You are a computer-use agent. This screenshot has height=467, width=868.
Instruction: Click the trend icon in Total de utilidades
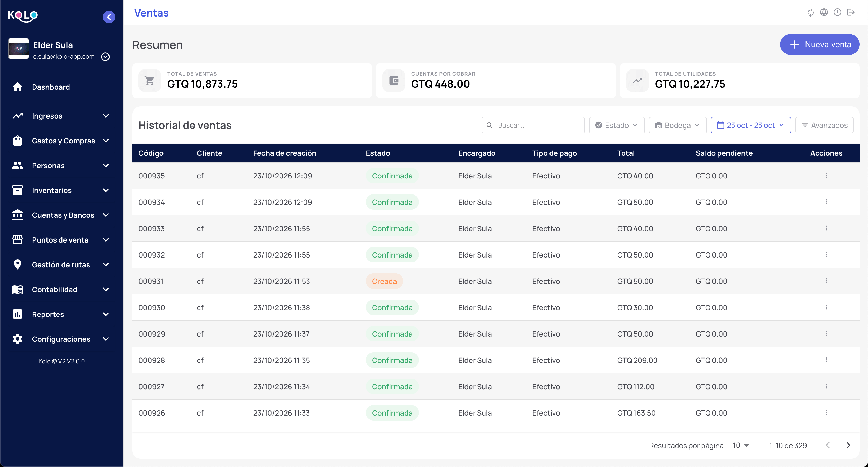point(637,81)
